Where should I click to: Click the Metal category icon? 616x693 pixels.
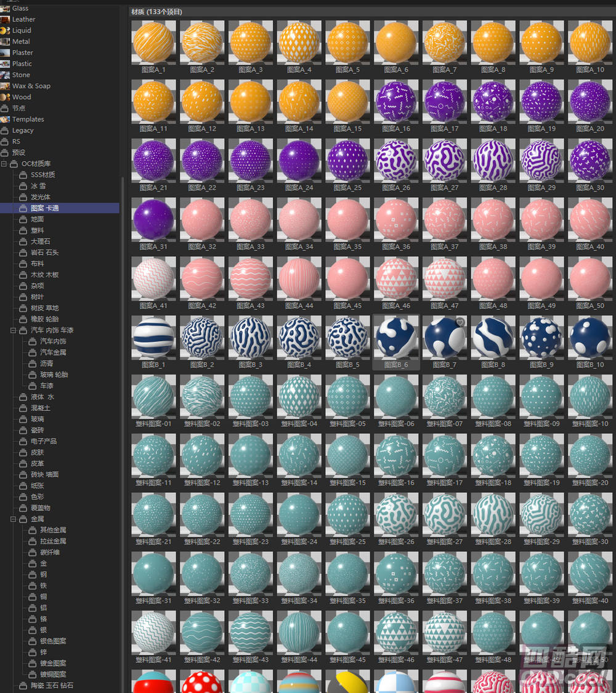point(5,41)
